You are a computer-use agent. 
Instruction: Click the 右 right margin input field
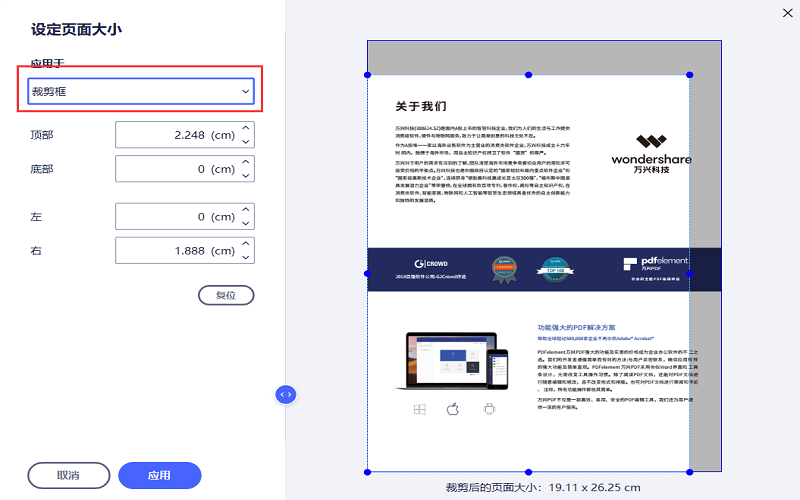tap(176, 251)
